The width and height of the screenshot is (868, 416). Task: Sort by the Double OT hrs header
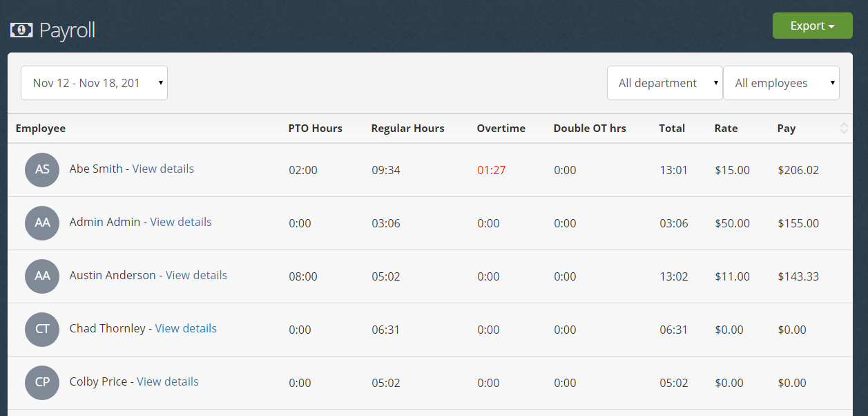pyautogui.click(x=590, y=129)
